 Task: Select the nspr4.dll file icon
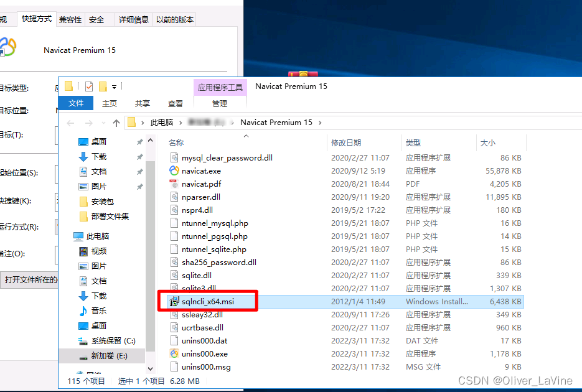[174, 210]
